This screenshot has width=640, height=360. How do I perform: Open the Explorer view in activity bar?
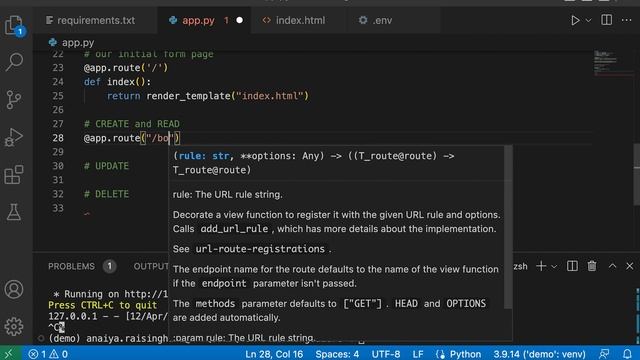(x=15, y=26)
